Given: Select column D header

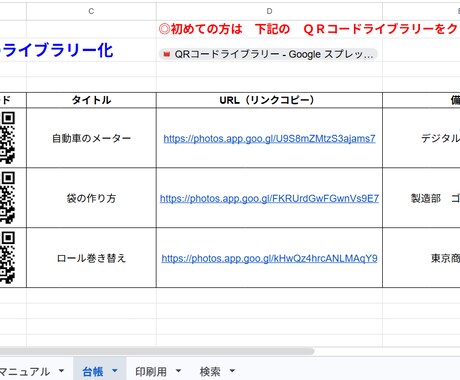Looking at the screenshot, I should (269, 11).
